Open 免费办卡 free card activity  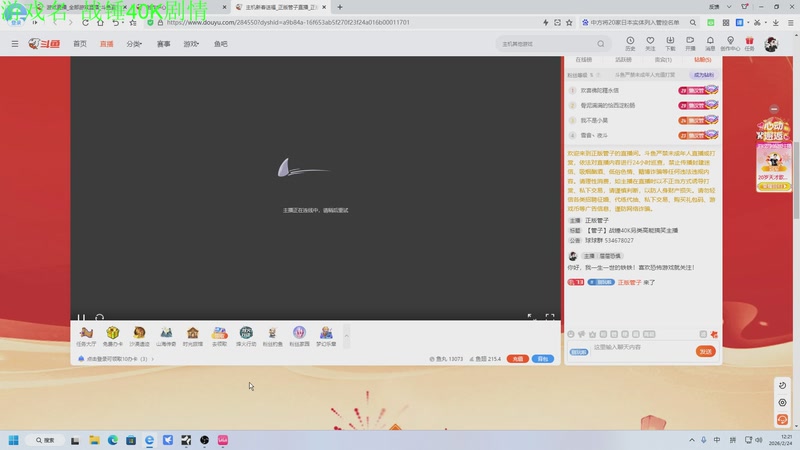click(x=112, y=336)
